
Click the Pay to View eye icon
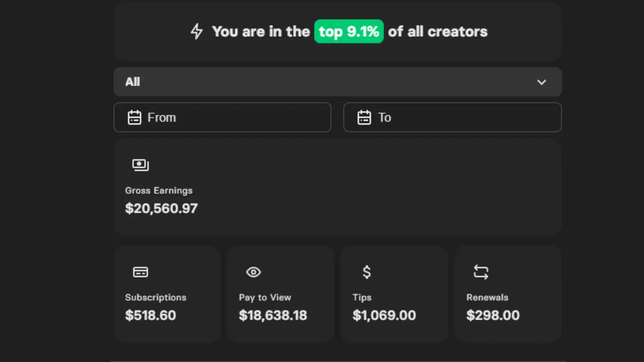click(253, 272)
